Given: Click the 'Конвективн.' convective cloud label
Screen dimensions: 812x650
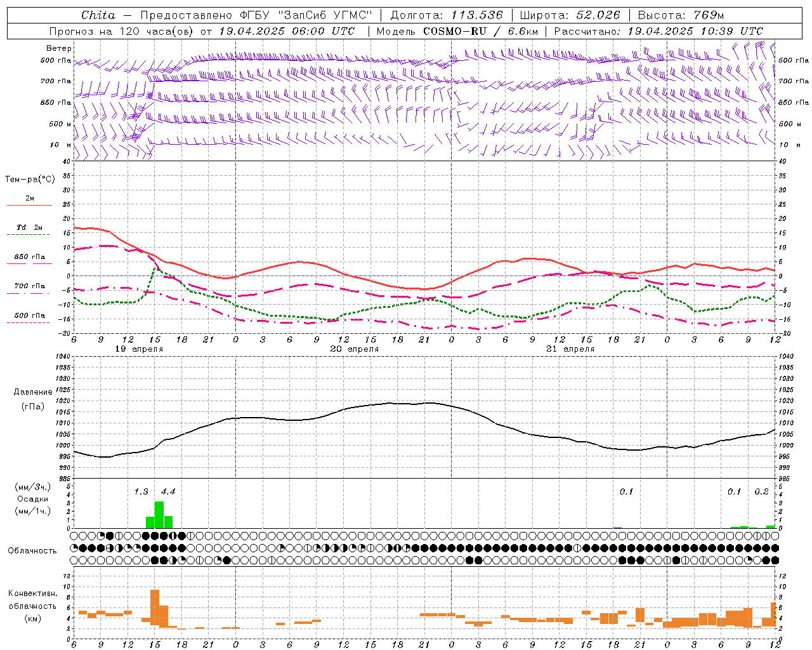Looking at the screenshot, I should [x=32, y=594].
